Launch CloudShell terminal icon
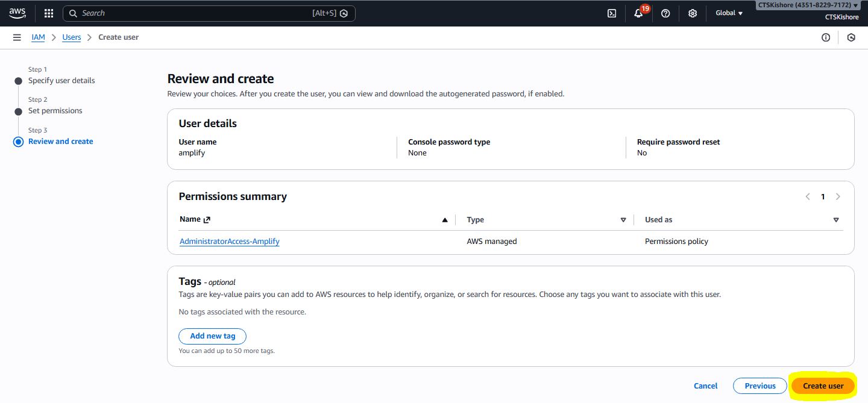 [x=612, y=13]
